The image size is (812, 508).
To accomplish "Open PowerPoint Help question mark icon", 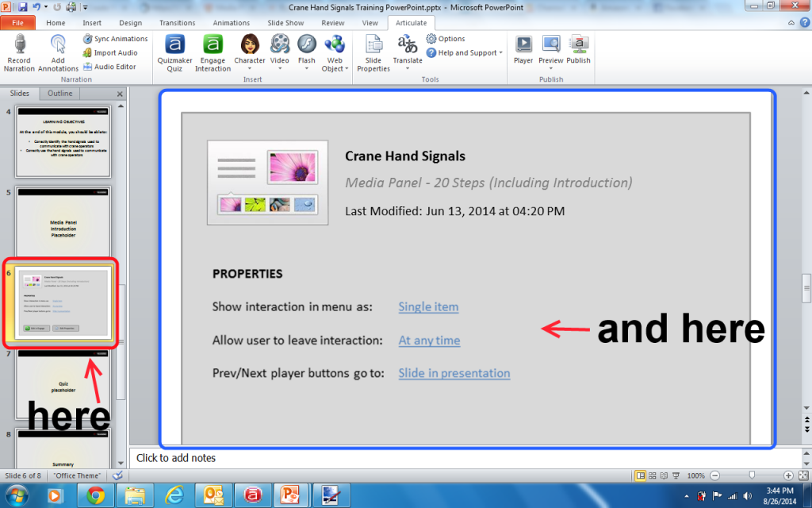I will [806, 23].
